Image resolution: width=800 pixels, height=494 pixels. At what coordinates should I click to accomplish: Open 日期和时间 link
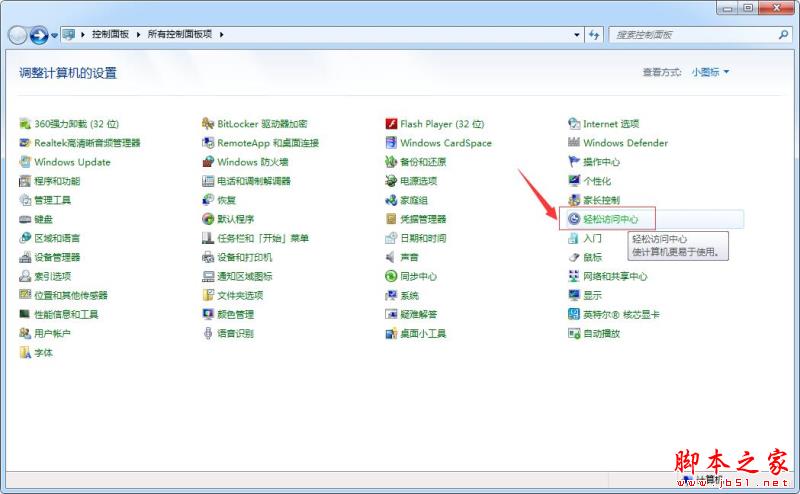point(423,238)
